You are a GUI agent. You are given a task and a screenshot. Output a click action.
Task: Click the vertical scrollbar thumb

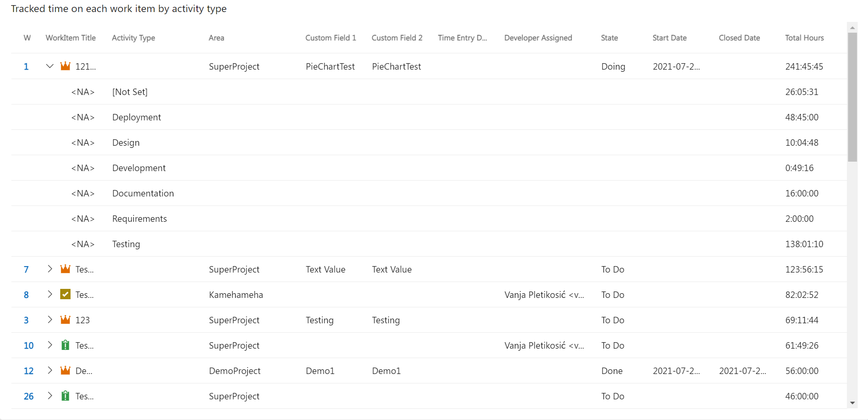pyautogui.click(x=852, y=97)
